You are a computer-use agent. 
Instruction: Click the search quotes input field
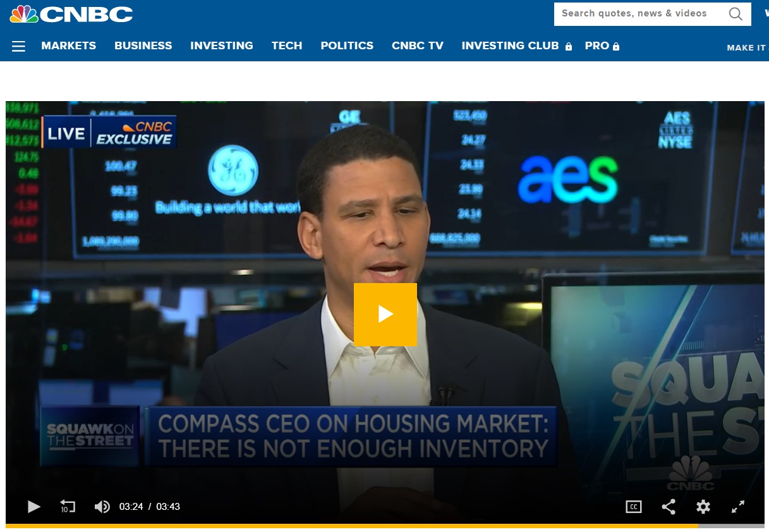[641, 14]
